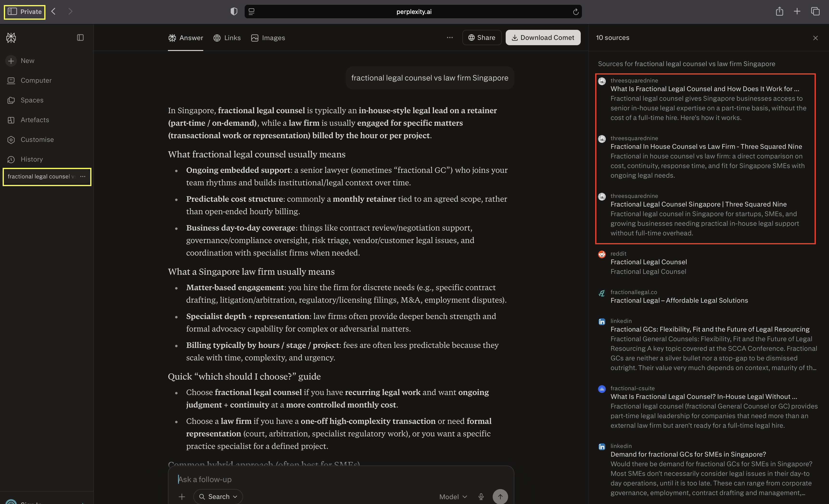
Task: Open a new browser tab
Action: pos(797,12)
